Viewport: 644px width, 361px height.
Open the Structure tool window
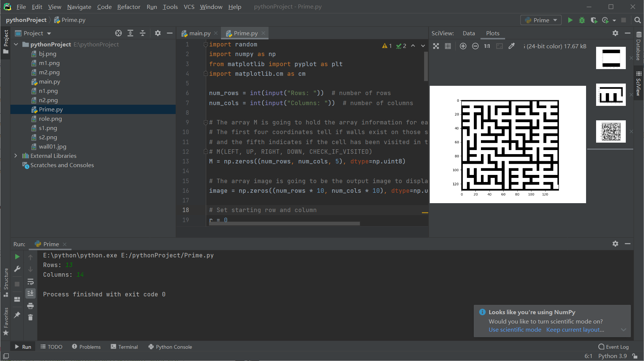tap(6, 282)
